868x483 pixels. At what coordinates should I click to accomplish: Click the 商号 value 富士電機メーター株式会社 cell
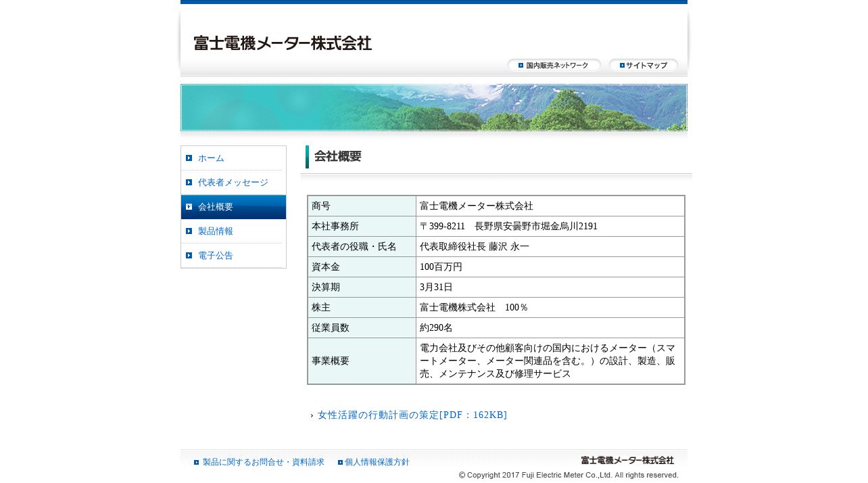point(550,206)
